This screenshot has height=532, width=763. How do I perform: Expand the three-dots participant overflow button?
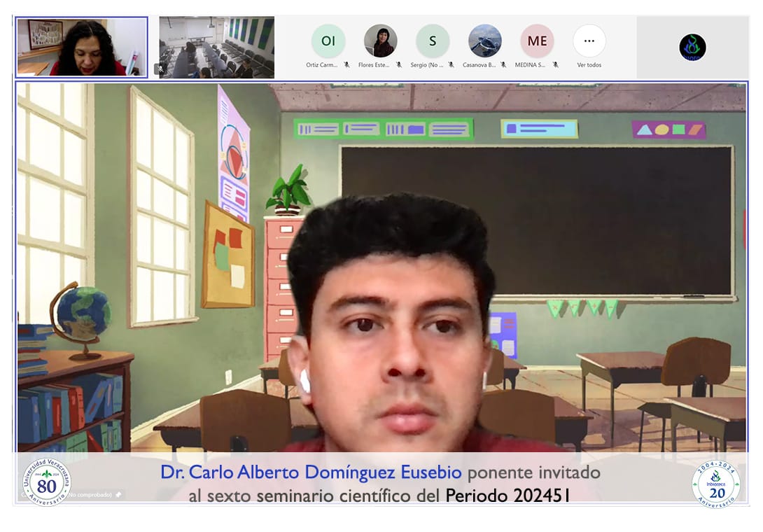tap(589, 41)
